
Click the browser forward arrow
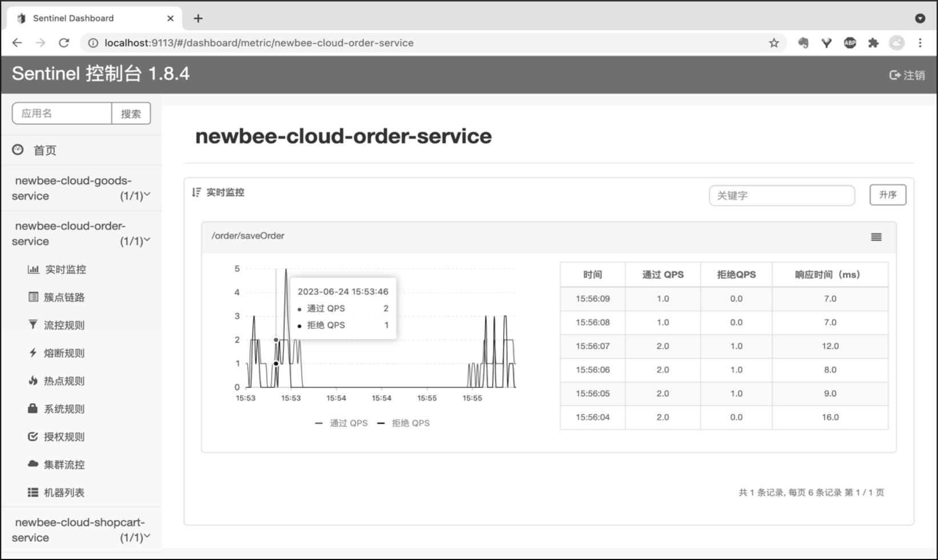click(41, 43)
